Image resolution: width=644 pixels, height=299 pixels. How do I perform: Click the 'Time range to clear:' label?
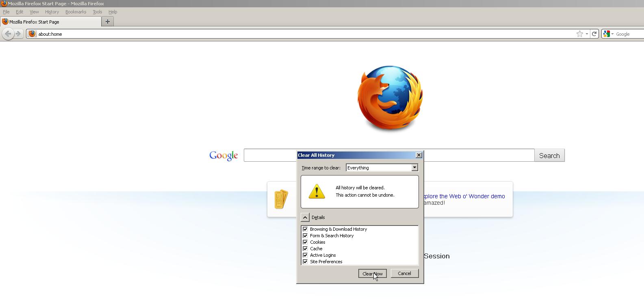[321, 168]
